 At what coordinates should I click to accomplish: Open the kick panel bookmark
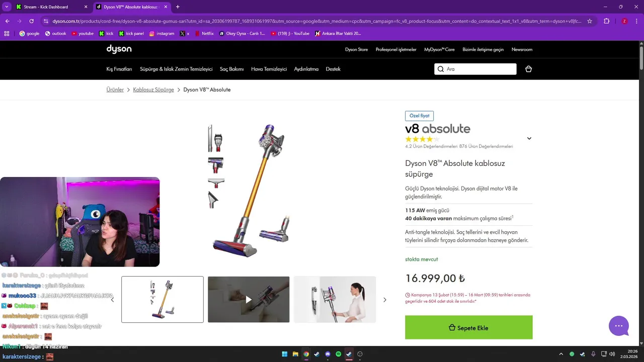pyautogui.click(x=131, y=34)
